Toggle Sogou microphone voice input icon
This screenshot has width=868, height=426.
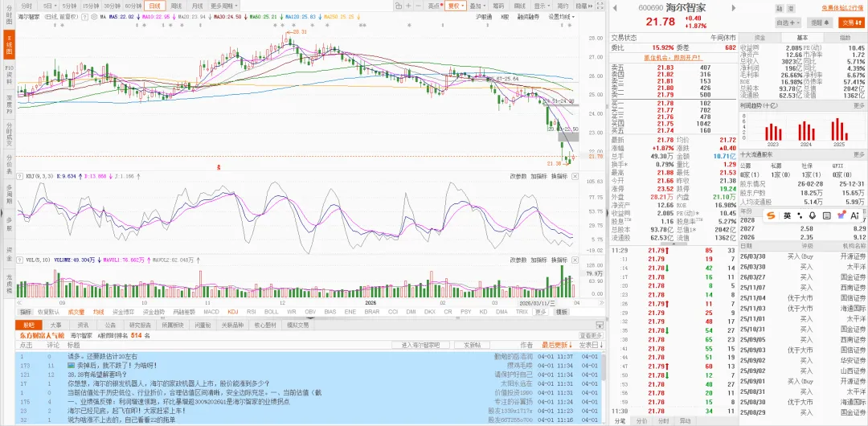click(x=813, y=215)
